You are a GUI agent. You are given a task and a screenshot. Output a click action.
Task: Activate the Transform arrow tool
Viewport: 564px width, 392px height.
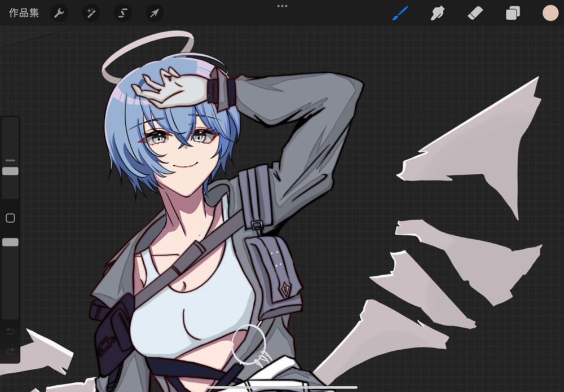tap(155, 14)
